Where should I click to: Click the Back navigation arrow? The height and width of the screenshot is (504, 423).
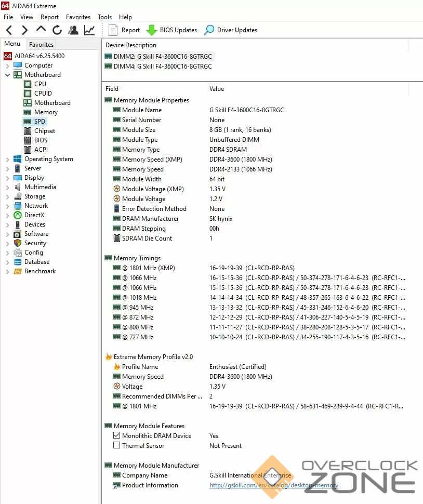click(9, 30)
